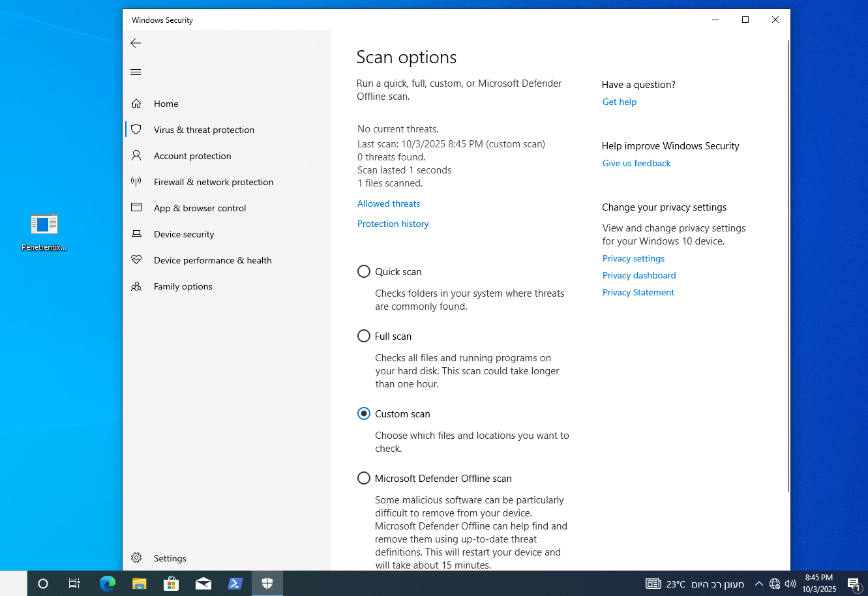Open the Family options section
The image size is (868, 596).
(183, 286)
